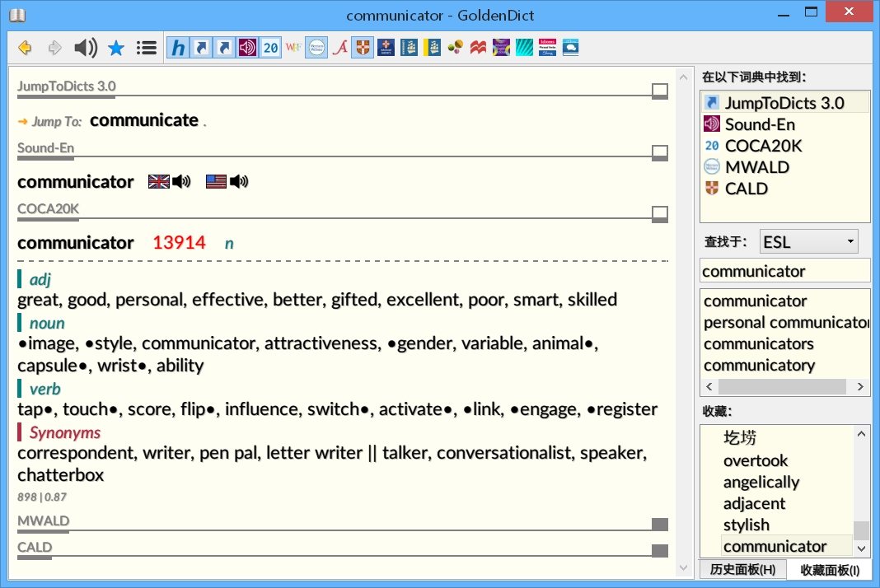Open the bulleted list toolbar icon
Image resolution: width=880 pixels, height=588 pixels.
pyautogui.click(x=147, y=48)
